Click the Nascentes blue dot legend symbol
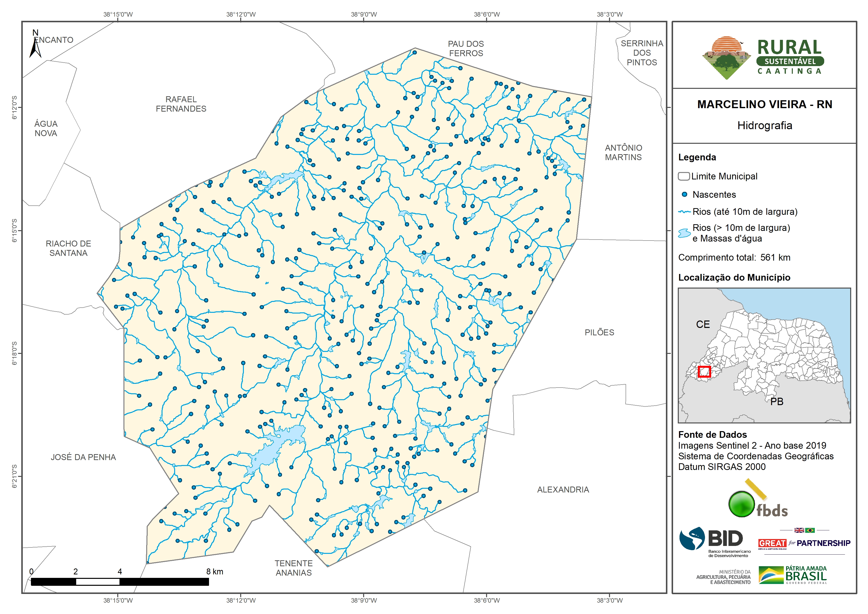 [684, 195]
